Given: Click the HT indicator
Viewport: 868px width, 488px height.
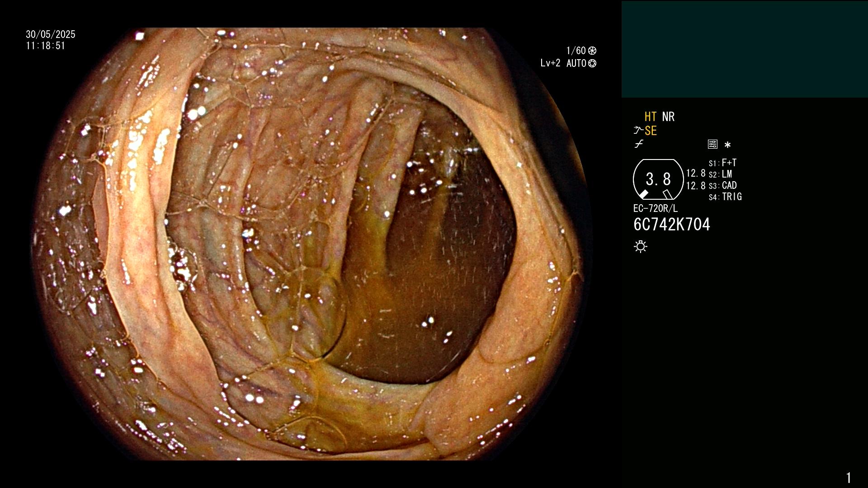Looking at the screenshot, I should pos(651,117).
